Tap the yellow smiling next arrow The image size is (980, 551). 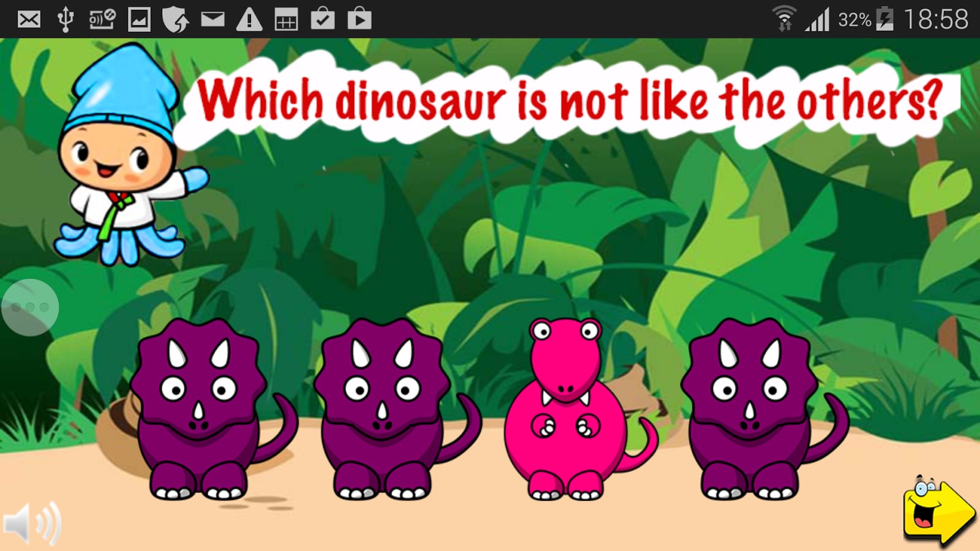tap(938, 511)
